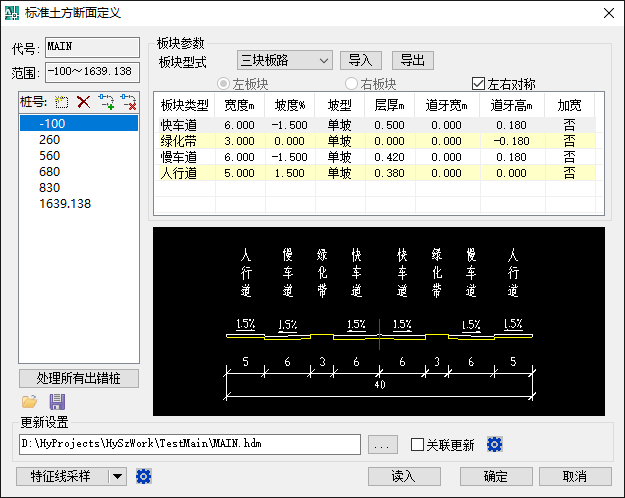Image resolution: width=625 pixels, height=498 pixels.
Task: Click the 确定 button
Action: point(496,476)
